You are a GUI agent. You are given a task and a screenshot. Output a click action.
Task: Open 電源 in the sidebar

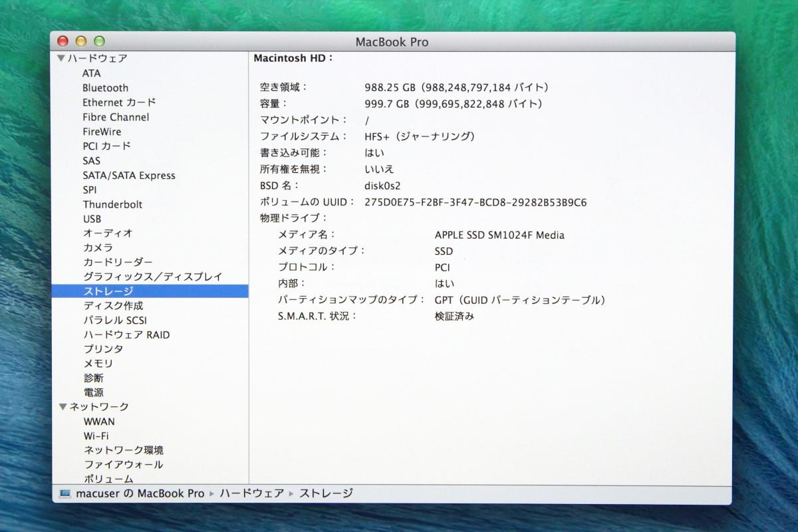(x=93, y=393)
